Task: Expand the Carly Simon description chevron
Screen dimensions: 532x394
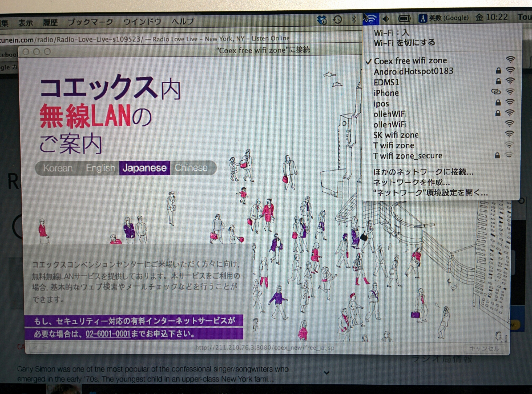Action: [x=327, y=373]
